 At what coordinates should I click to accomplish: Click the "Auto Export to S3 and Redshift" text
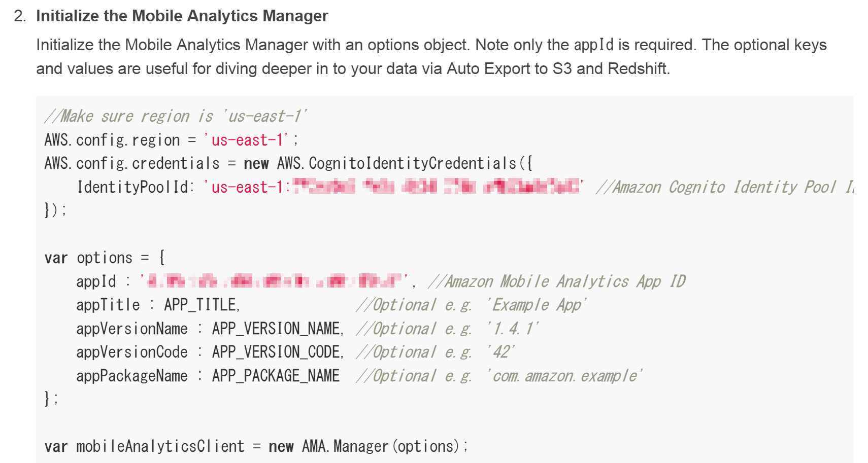click(x=558, y=68)
